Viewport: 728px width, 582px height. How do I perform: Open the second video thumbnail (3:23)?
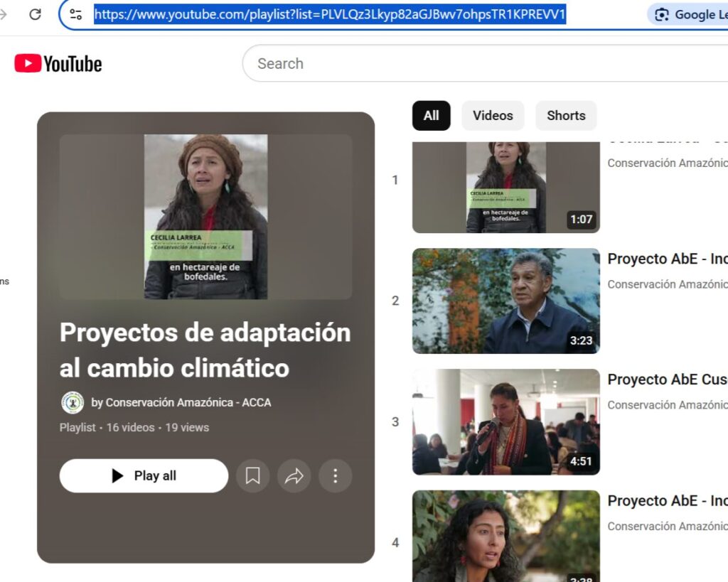click(x=506, y=301)
